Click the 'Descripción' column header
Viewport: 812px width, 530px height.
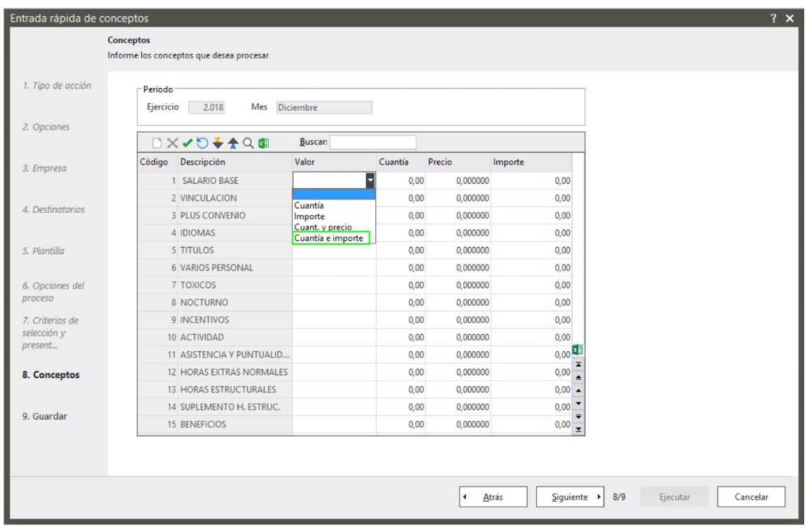pos(235,162)
